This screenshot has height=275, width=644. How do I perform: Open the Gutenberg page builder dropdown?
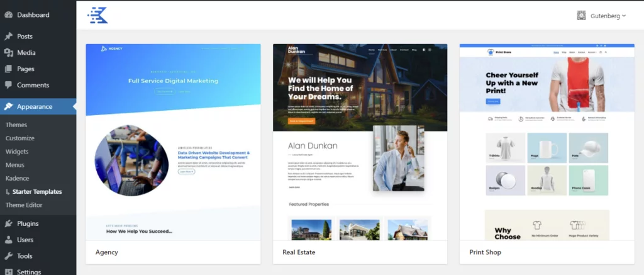pyautogui.click(x=602, y=16)
